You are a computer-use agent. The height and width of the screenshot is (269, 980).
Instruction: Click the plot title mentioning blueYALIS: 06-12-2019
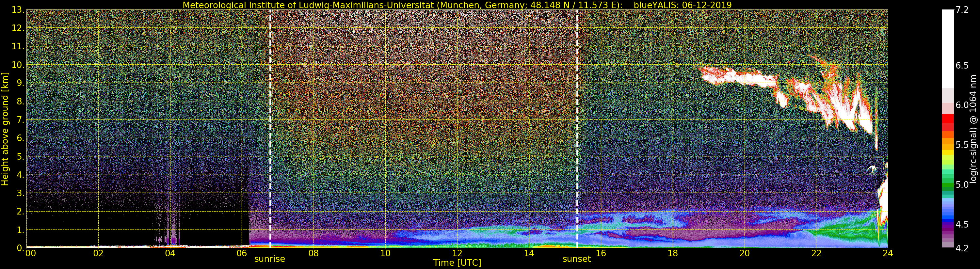[457, 5]
